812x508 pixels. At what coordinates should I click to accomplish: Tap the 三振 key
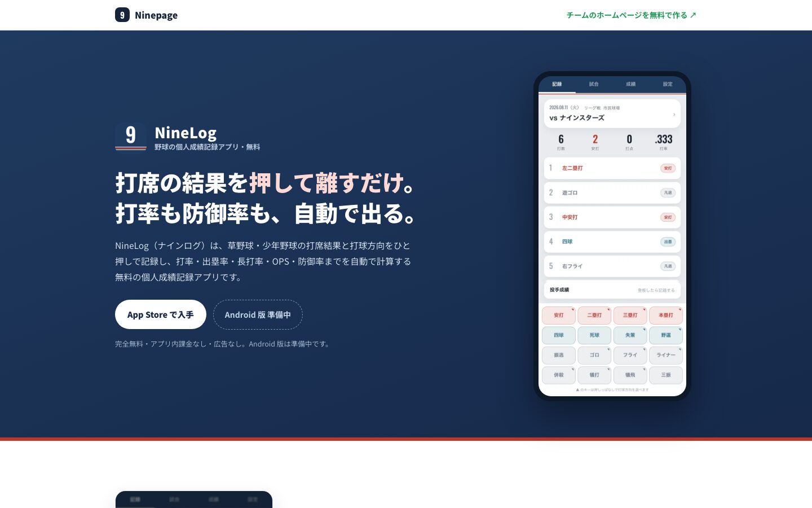(666, 375)
